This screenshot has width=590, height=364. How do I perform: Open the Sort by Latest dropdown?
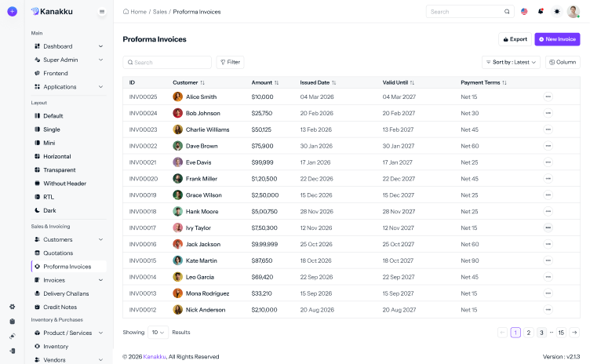tap(511, 62)
